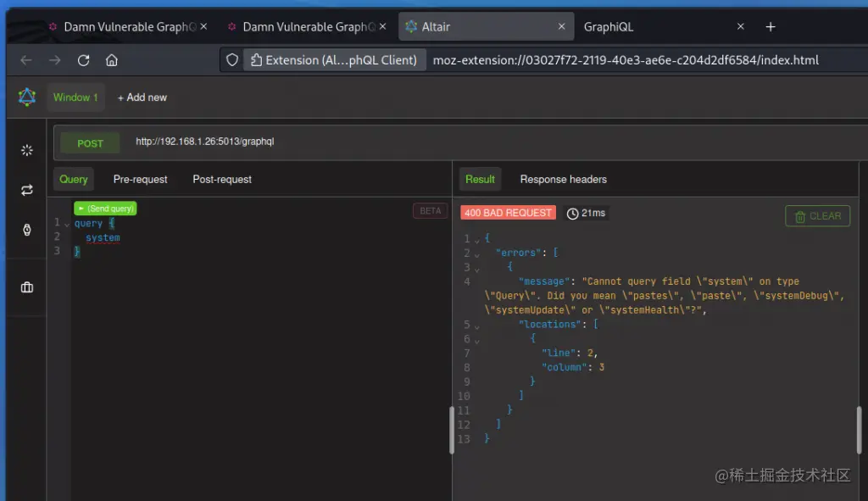This screenshot has height=501, width=868.
Task: Click the Altair logo icon
Action: click(x=26, y=97)
